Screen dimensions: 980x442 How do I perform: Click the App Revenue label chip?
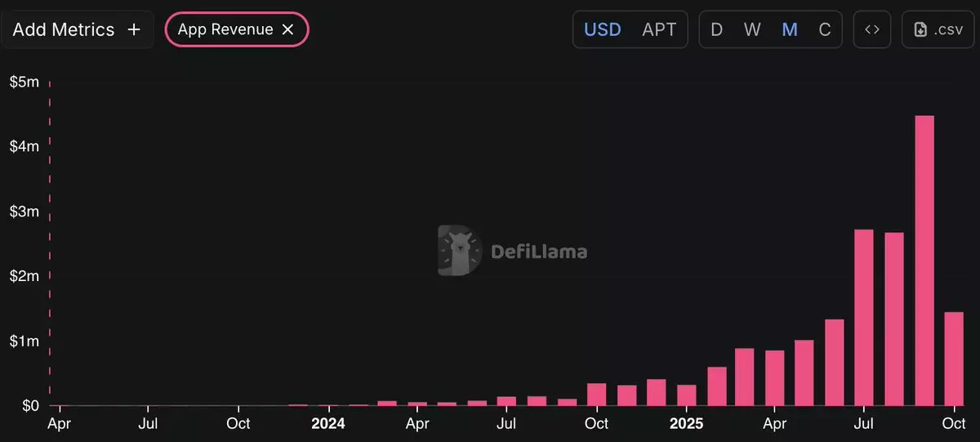(225, 29)
